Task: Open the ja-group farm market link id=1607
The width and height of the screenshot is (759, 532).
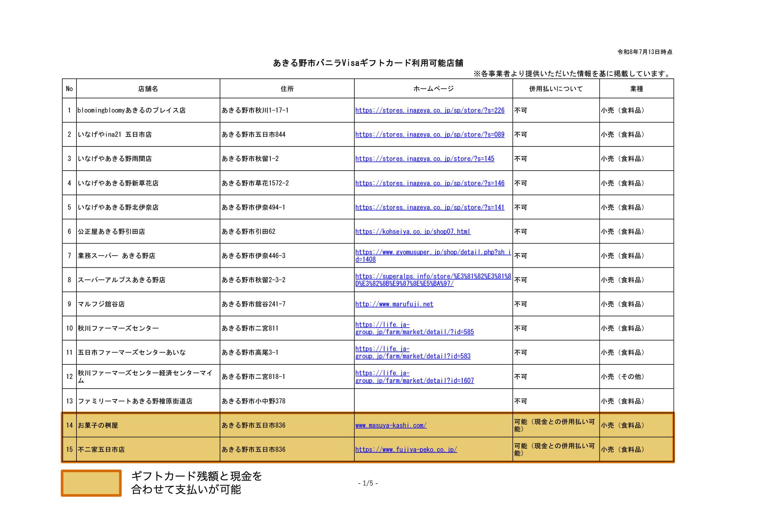Action: (415, 377)
